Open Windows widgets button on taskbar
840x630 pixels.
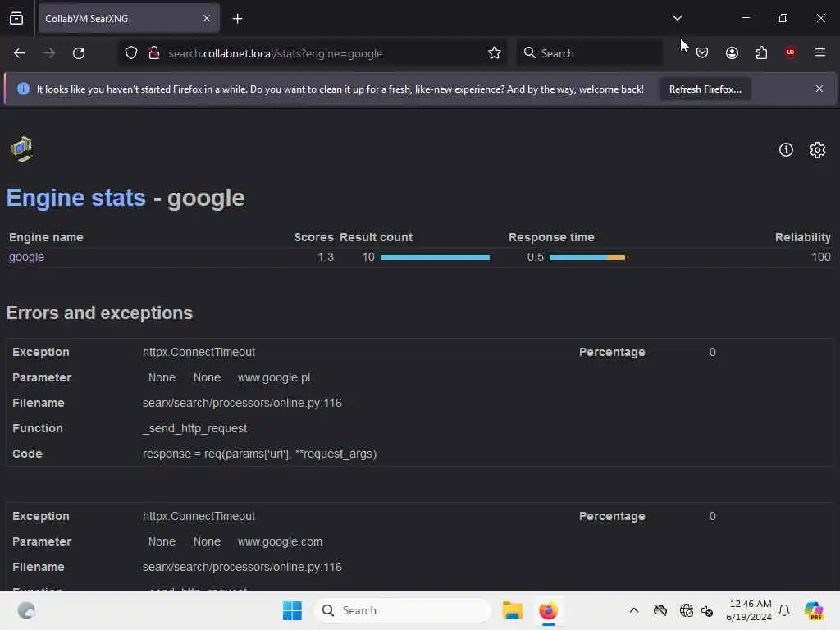26,610
